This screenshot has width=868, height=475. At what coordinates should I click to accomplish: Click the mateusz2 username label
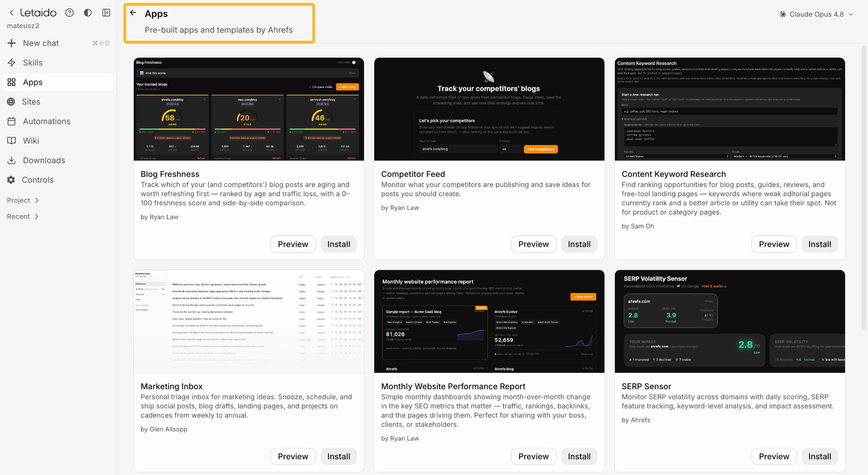(23, 25)
